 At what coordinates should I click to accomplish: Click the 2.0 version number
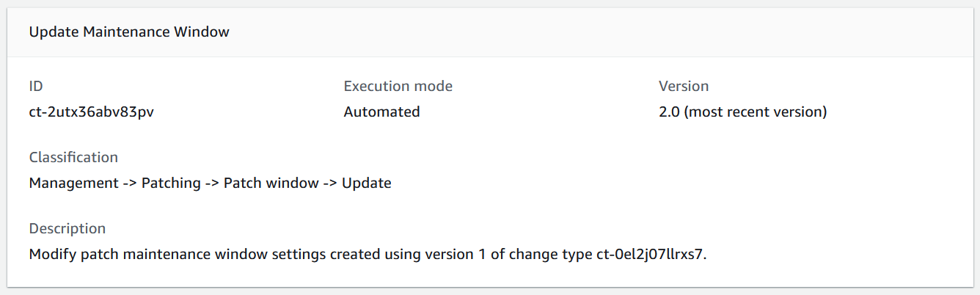pos(669,112)
